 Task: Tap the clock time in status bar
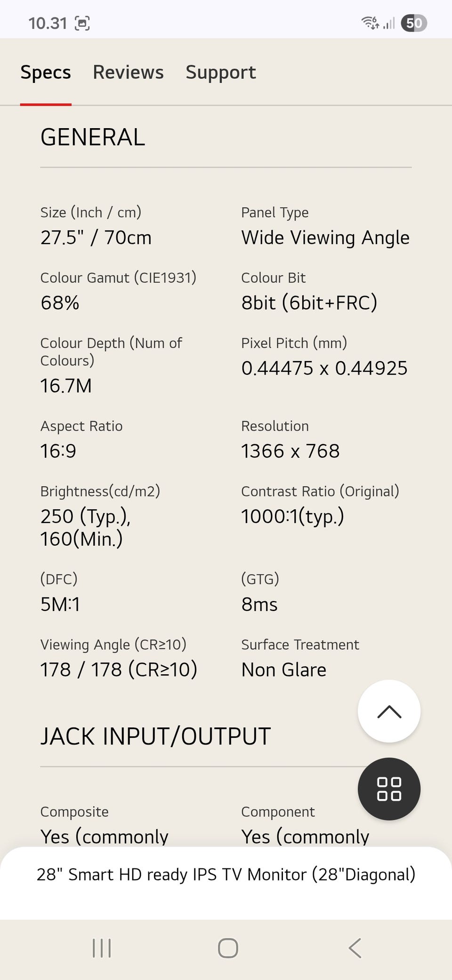coord(48,23)
